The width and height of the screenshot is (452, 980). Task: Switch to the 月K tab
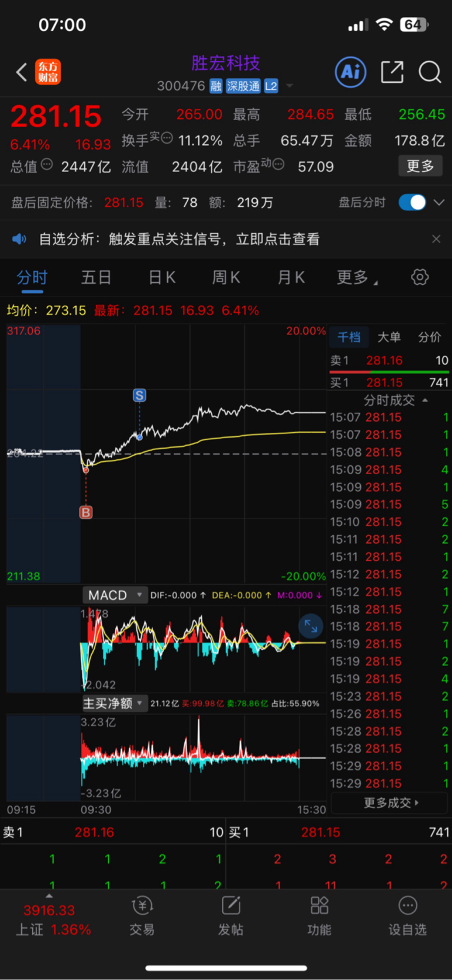[x=291, y=277]
